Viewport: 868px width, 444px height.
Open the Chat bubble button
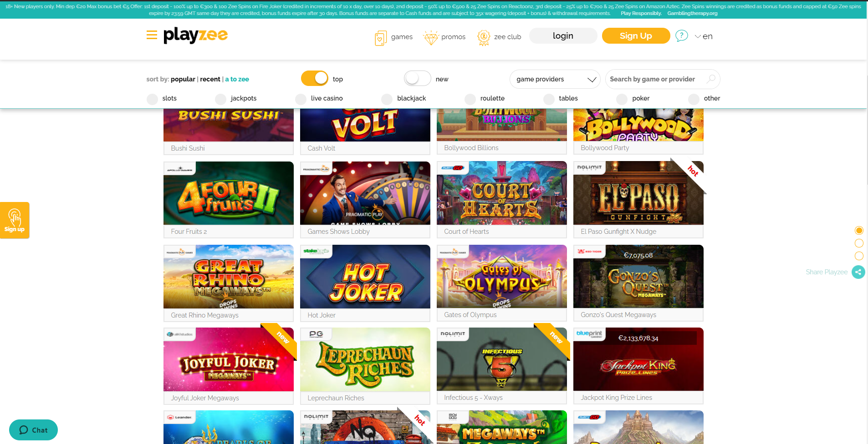click(33, 430)
